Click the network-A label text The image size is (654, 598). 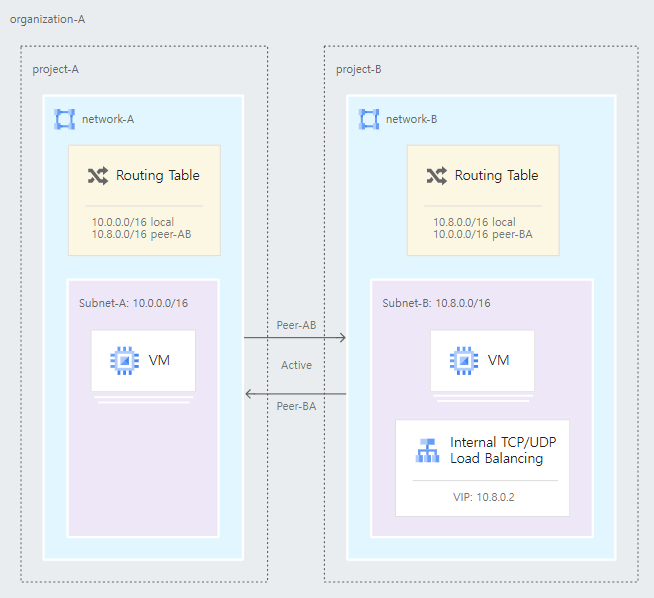(x=108, y=119)
